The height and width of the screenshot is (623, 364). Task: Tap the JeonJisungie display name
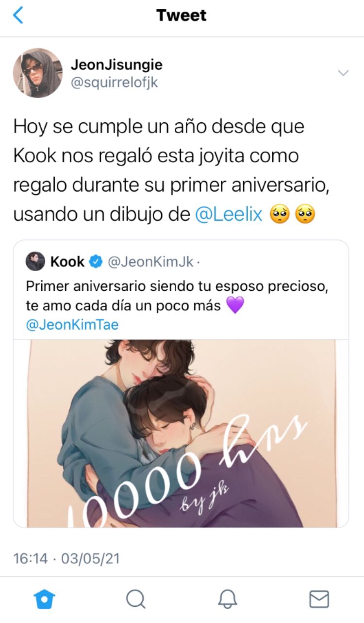point(116,64)
